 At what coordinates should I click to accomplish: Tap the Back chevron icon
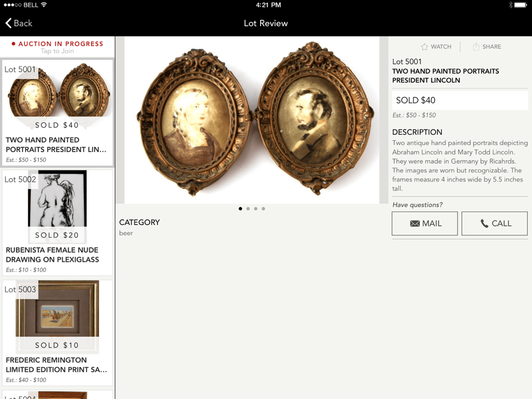(x=9, y=23)
